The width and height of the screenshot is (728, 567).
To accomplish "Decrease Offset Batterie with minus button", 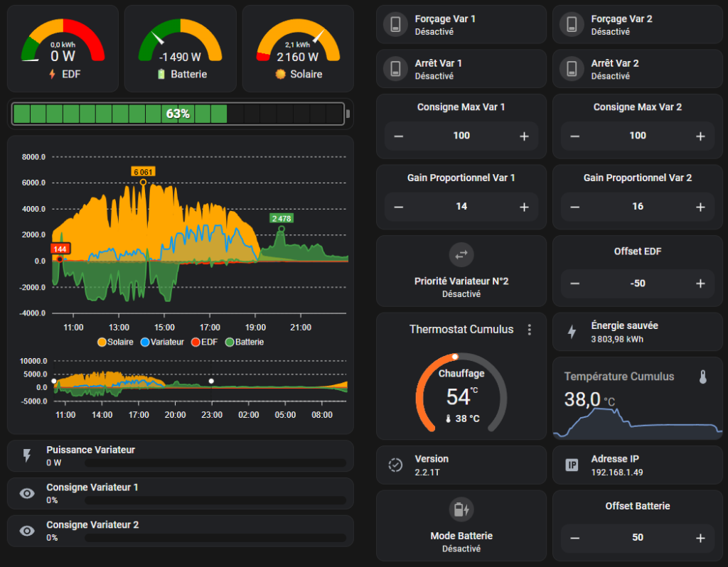I will tap(574, 539).
